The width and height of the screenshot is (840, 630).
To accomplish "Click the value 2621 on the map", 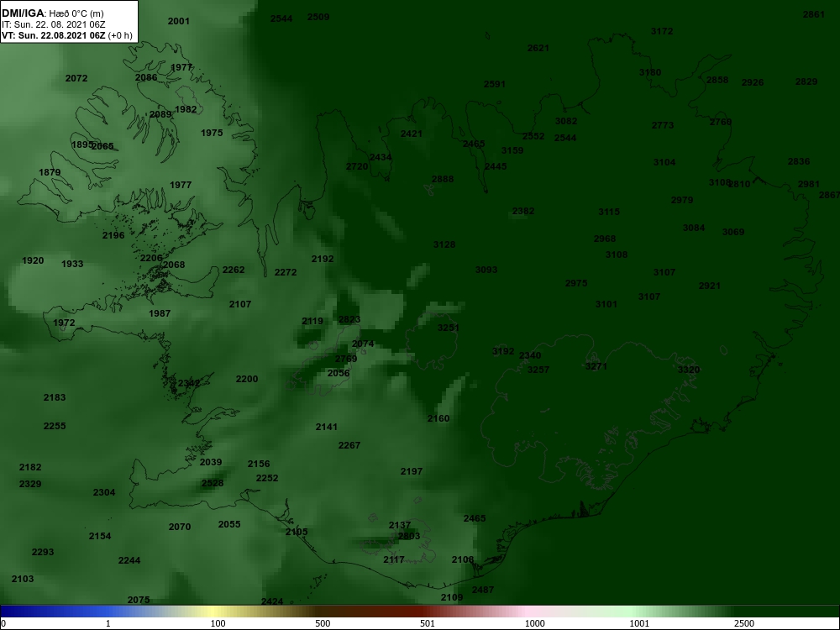I will tap(538, 48).
